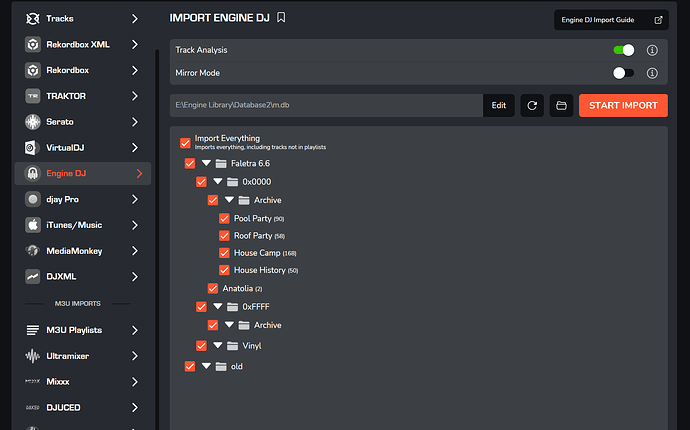Turn off Track Analysis toggle
690x430 pixels.
pos(624,50)
